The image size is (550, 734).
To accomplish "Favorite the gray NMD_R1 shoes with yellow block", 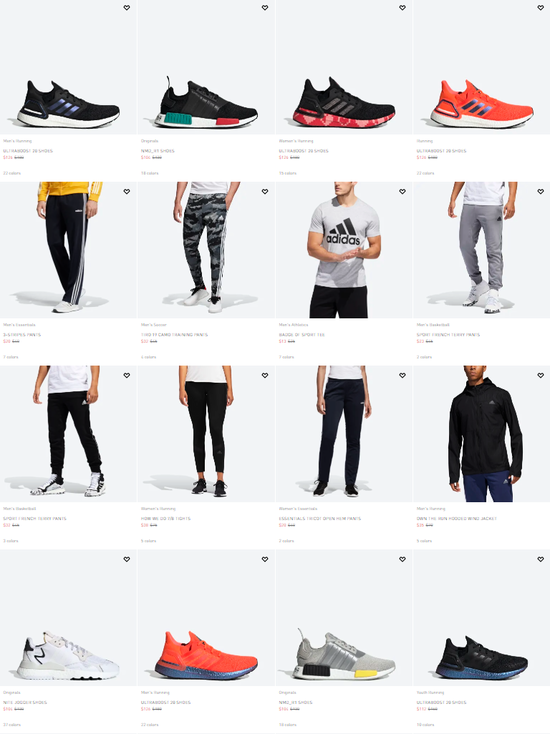I will click(402, 559).
